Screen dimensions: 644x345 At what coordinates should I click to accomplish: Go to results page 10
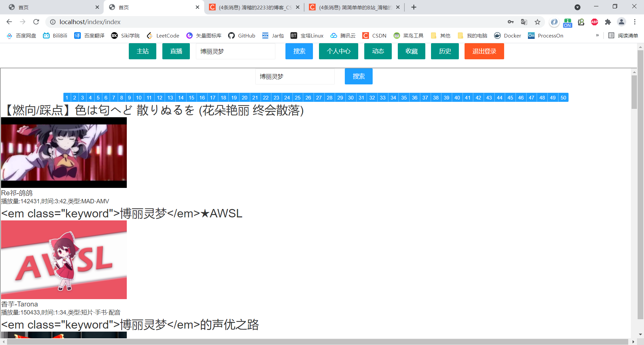click(x=139, y=97)
